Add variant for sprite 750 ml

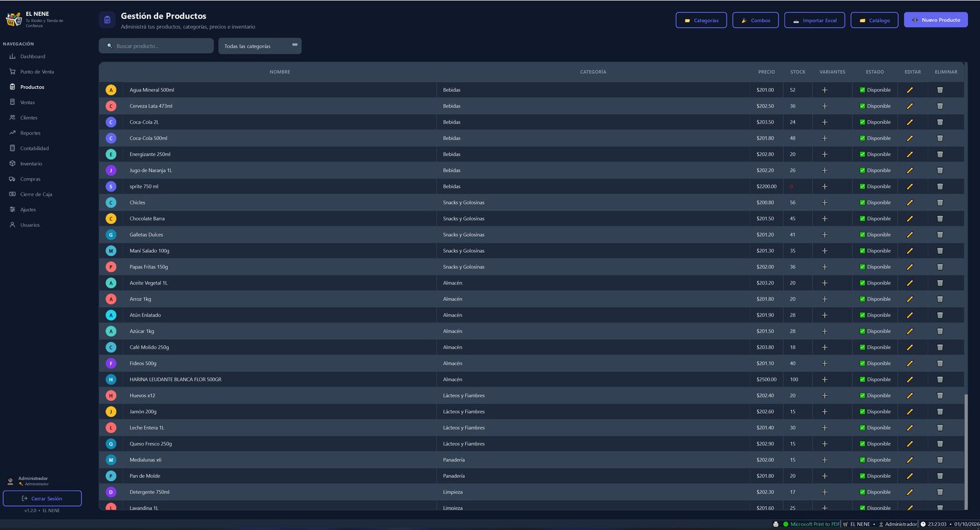click(x=824, y=187)
